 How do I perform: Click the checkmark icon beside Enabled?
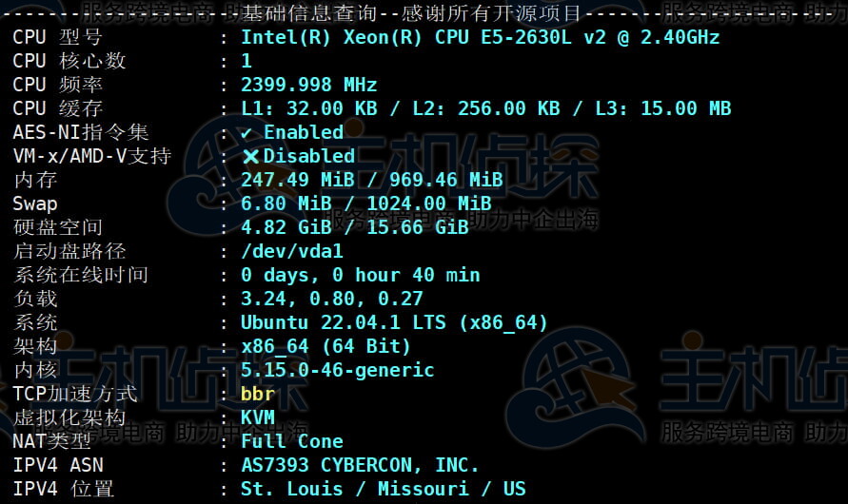coord(247,132)
